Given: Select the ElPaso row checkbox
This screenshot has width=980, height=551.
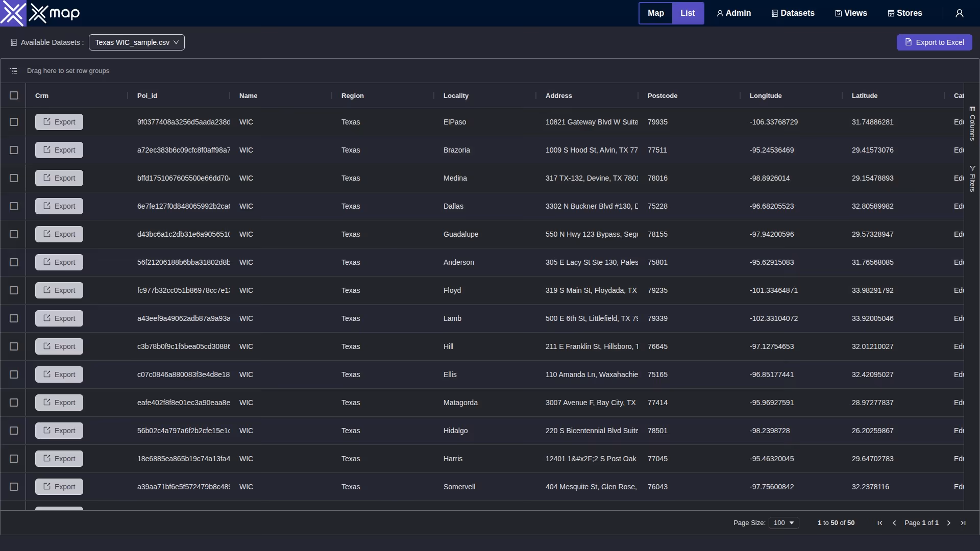Looking at the screenshot, I should [x=14, y=122].
